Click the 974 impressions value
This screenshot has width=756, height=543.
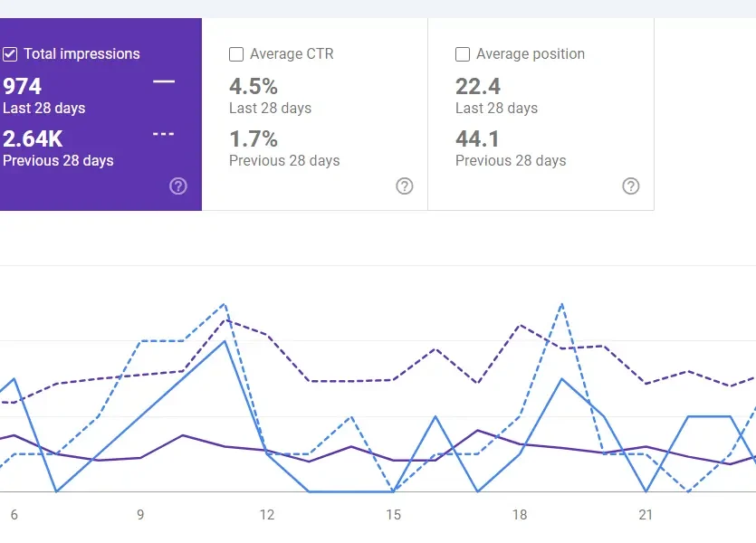(x=22, y=87)
